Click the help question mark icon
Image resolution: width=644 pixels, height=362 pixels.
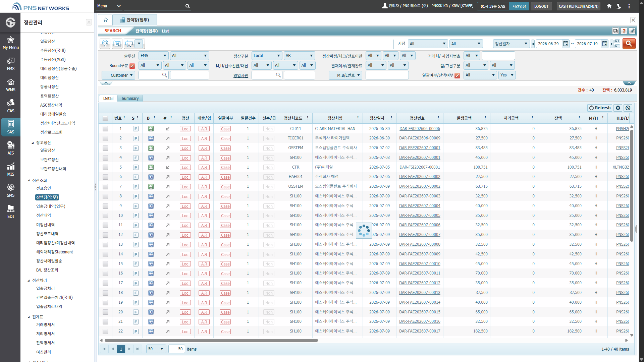click(x=624, y=31)
